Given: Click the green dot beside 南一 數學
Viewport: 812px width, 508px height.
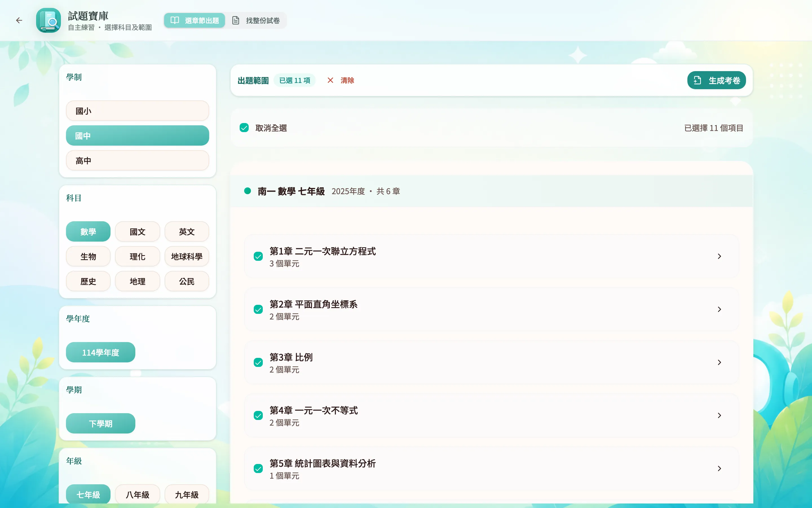Looking at the screenshot, I should click(x=248, y=191).
